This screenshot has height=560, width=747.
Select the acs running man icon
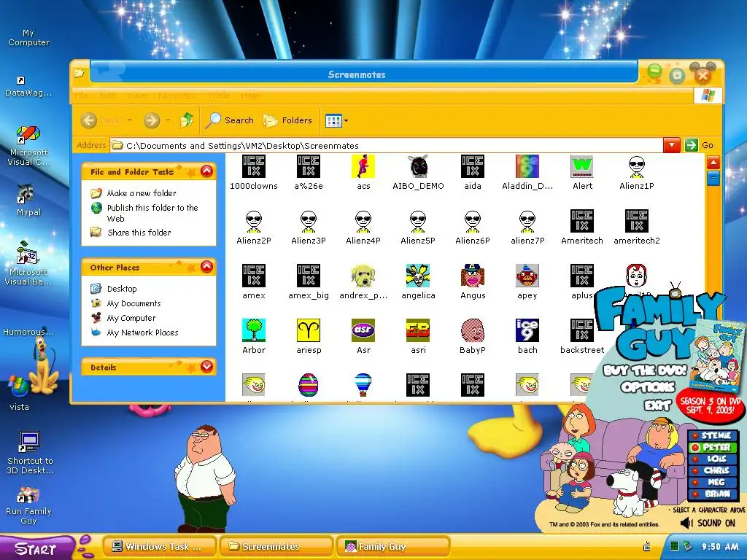tap(363, 172)
